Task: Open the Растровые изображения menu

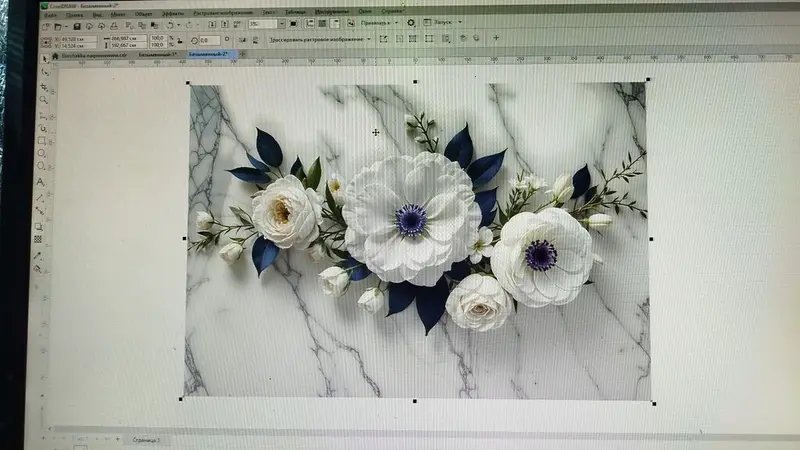Action: (x=223, y=13)
